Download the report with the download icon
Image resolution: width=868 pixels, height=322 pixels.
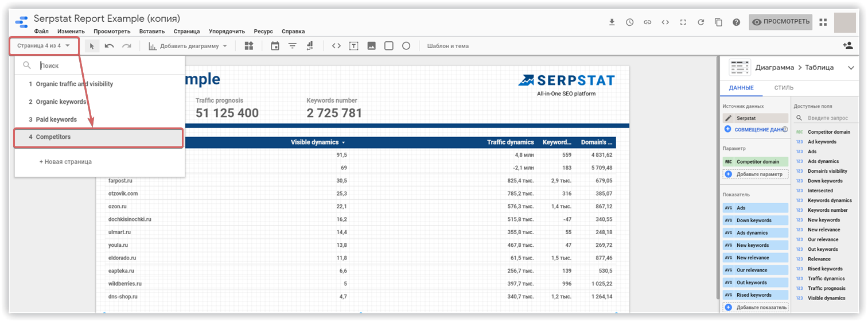point(612,22)
